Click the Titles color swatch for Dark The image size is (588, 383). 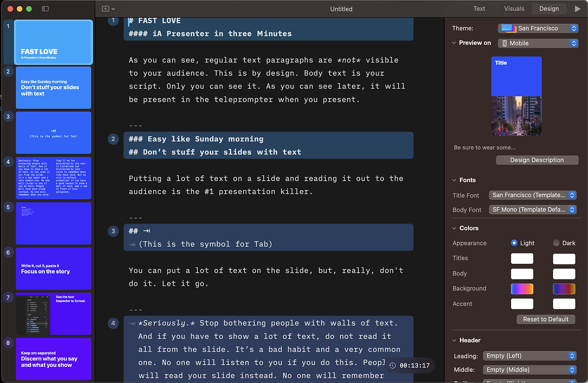tap(564, 258)
